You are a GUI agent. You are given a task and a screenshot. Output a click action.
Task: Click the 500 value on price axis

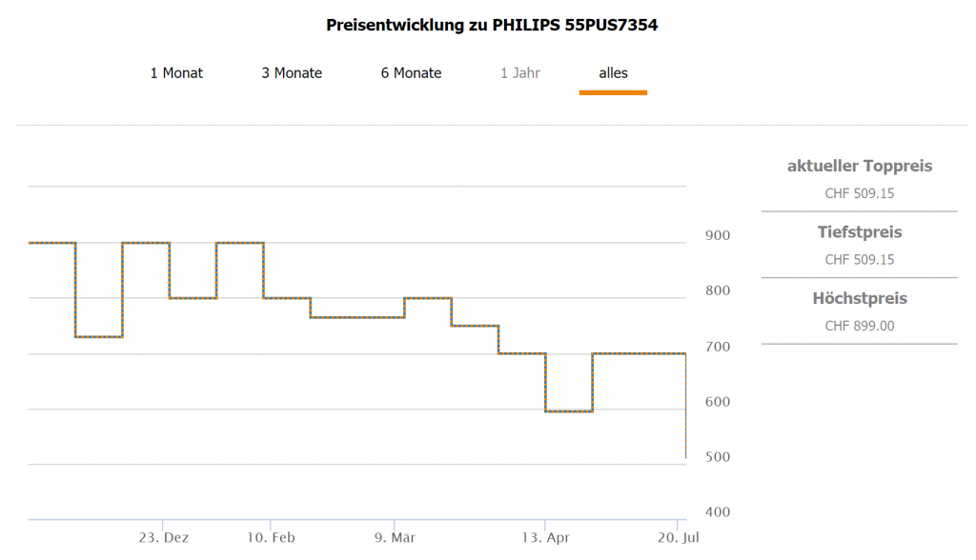tap(718, 457)
